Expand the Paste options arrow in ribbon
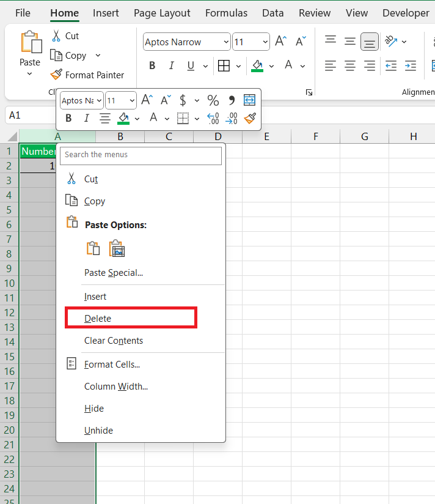Viewport: 435px width, 504px height. 29,74
